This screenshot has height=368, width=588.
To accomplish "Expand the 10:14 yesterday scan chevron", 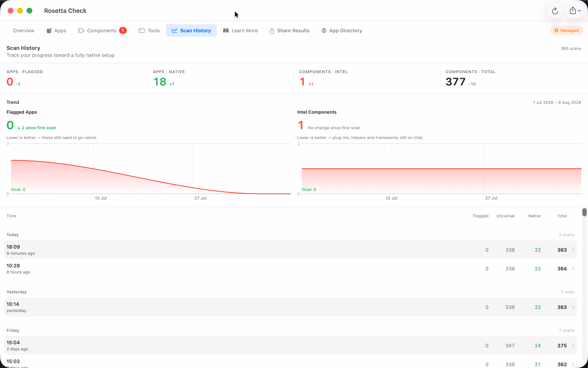I will click(x=573, y=307).
